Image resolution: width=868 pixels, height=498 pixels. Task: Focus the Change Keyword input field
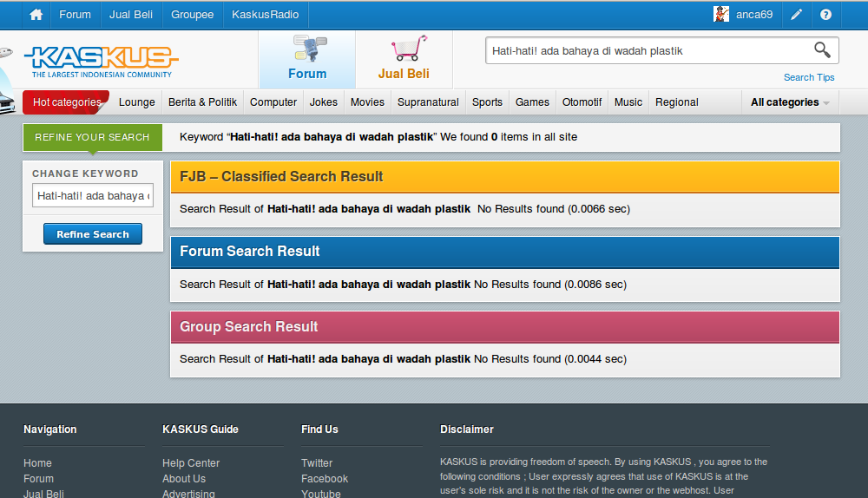point(93,196)
